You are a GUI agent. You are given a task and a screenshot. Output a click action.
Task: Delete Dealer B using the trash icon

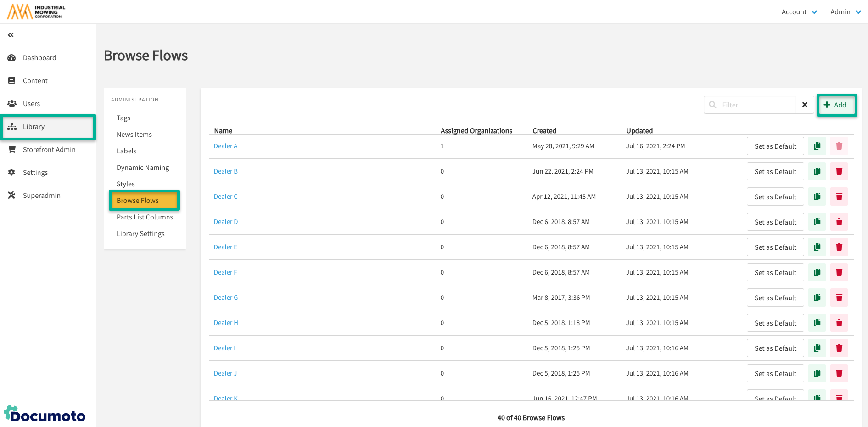coord(839,171)
